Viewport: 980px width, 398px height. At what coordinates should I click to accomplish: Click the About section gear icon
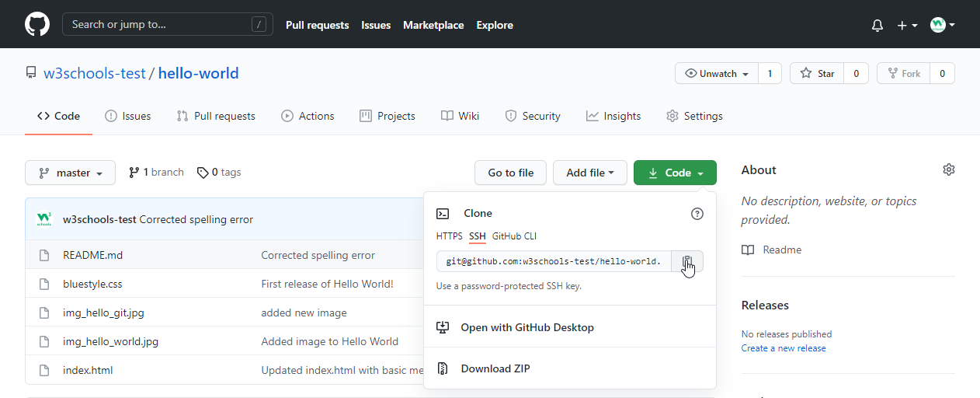[x=948, y=169]
